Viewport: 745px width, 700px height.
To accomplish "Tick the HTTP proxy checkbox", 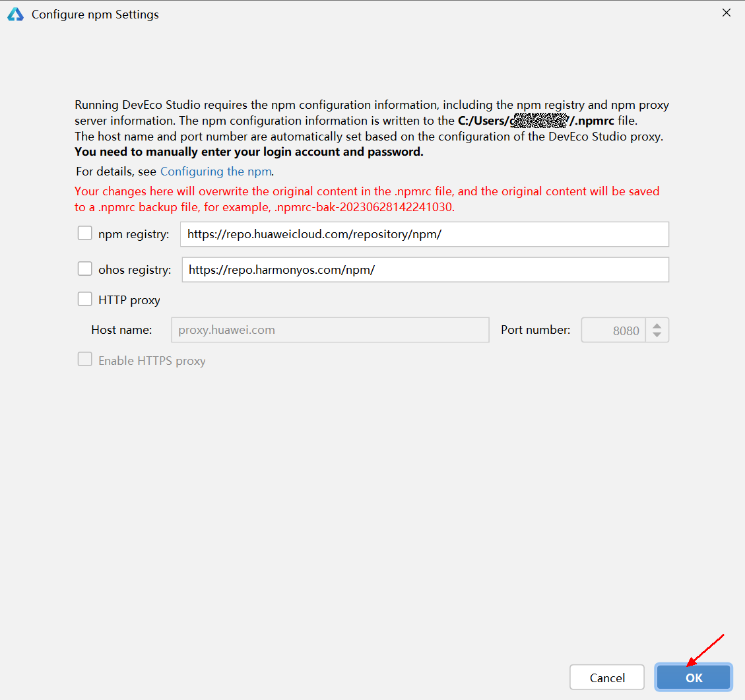I will tap(84, 299).
